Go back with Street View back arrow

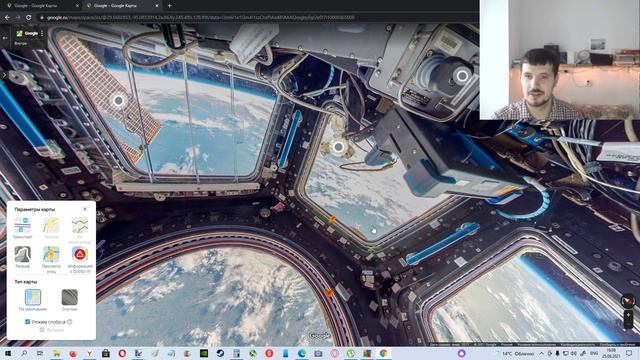[x=5, y=38]
